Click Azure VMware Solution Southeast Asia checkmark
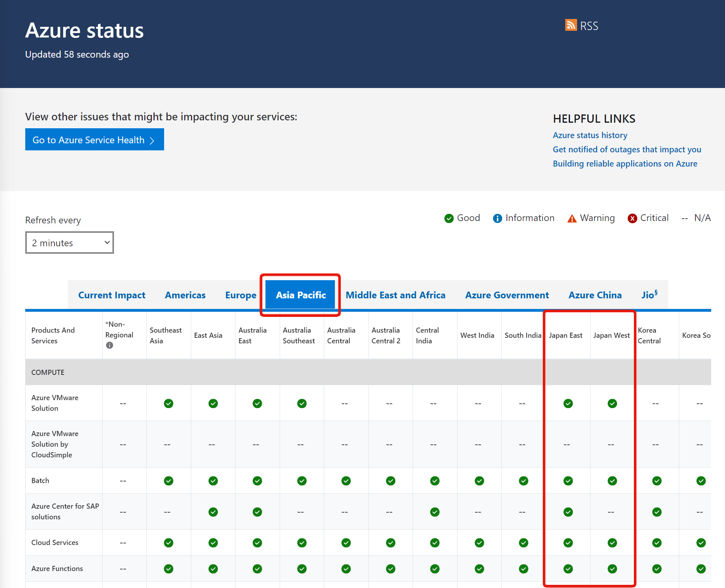Screen dimensions: 725x588 point(168,403)
